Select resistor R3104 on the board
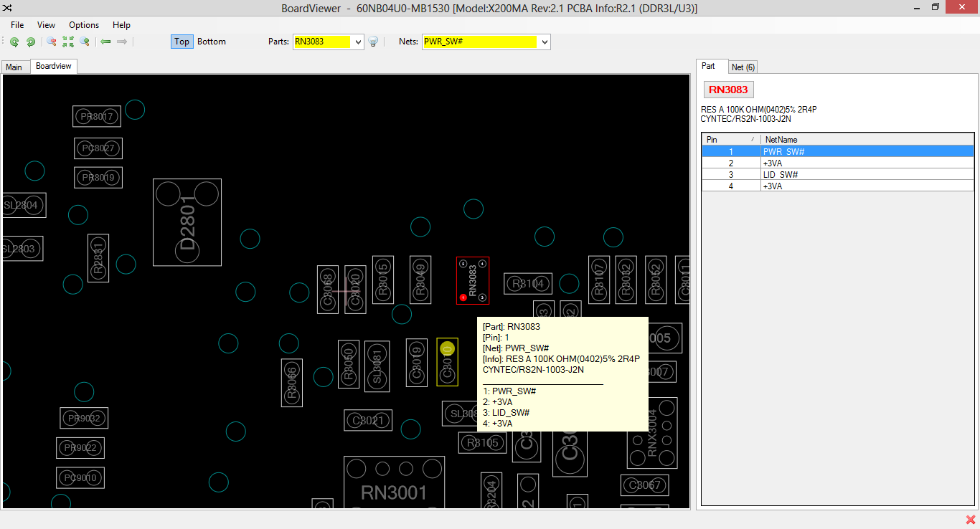The width and height of the screenshot is (980, 529). coord(528,284)
